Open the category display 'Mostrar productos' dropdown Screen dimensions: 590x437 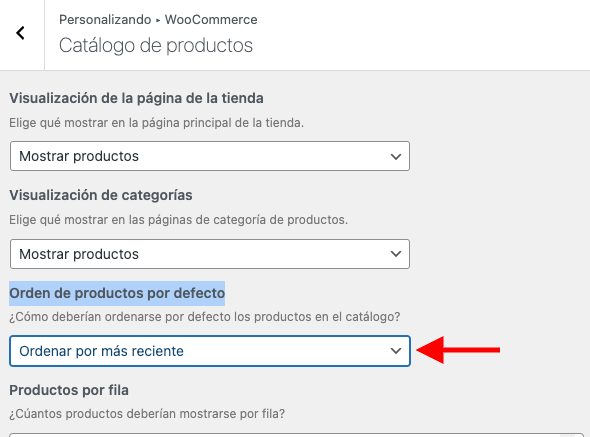210,254
